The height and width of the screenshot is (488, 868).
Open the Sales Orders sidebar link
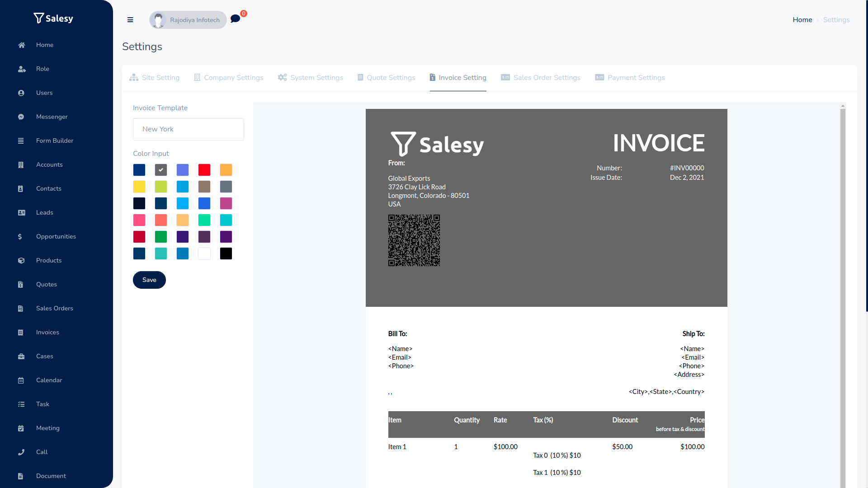(55, 308)
